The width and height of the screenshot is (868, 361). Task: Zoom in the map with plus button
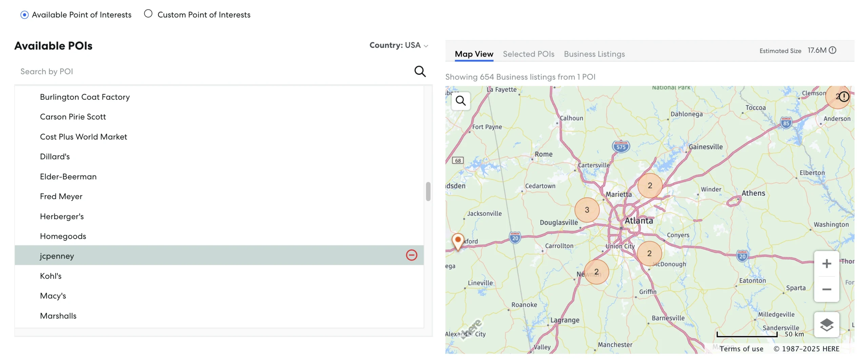[x=826, y=264]
